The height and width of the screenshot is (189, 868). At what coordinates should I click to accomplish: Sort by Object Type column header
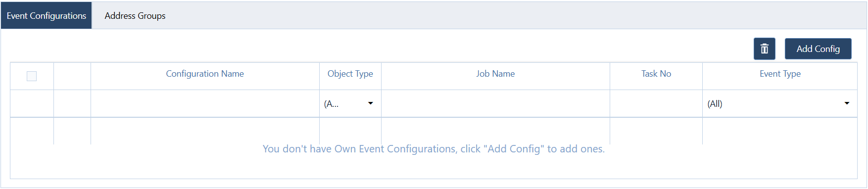[350, 74]
